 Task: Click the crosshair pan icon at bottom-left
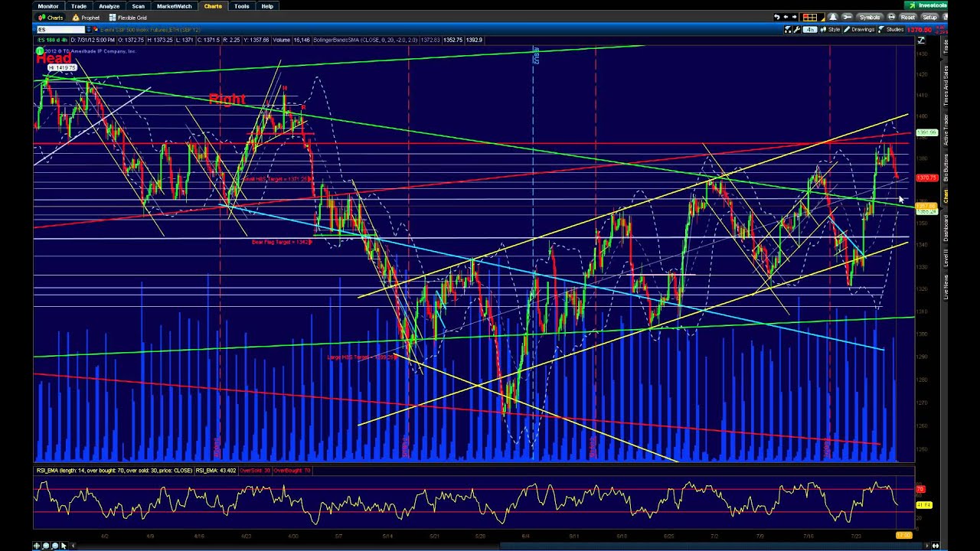(37, 546)
